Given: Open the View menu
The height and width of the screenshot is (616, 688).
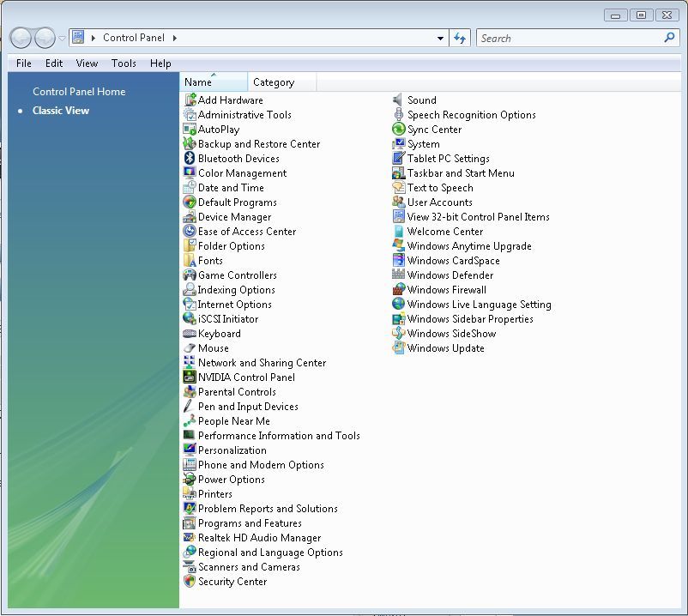Looking at the screenshot, I should click(87, 63).
